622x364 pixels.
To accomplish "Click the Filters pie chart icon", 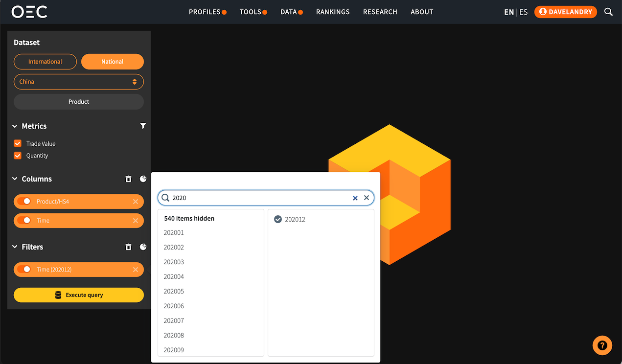I will [x=143, y=247].
